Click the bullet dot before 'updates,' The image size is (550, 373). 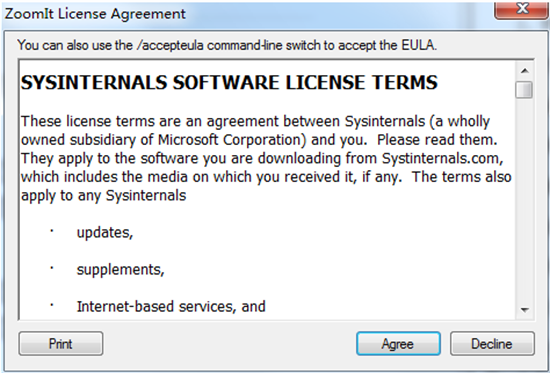point(52,231)
